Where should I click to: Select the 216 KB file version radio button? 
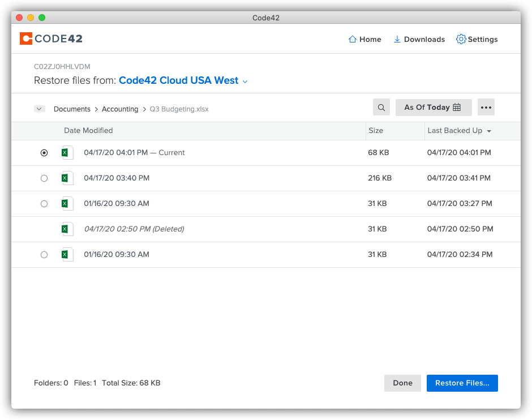44,178
